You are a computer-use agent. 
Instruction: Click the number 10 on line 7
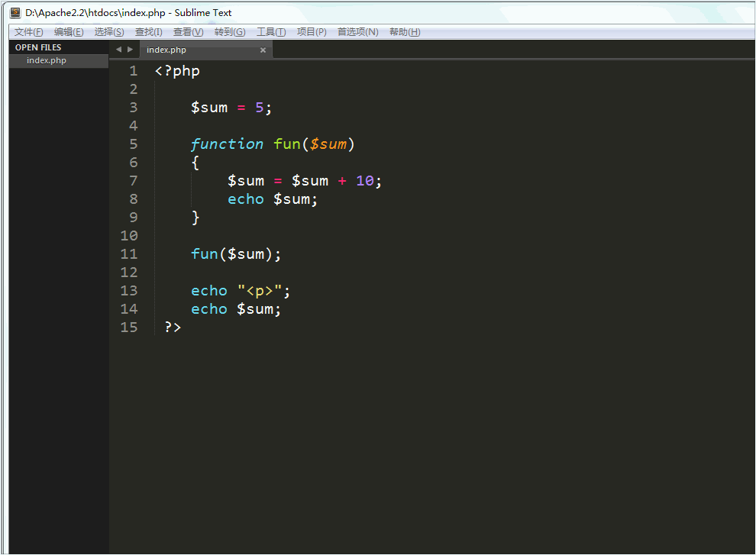pyautogui.click(x=365, y=181)
